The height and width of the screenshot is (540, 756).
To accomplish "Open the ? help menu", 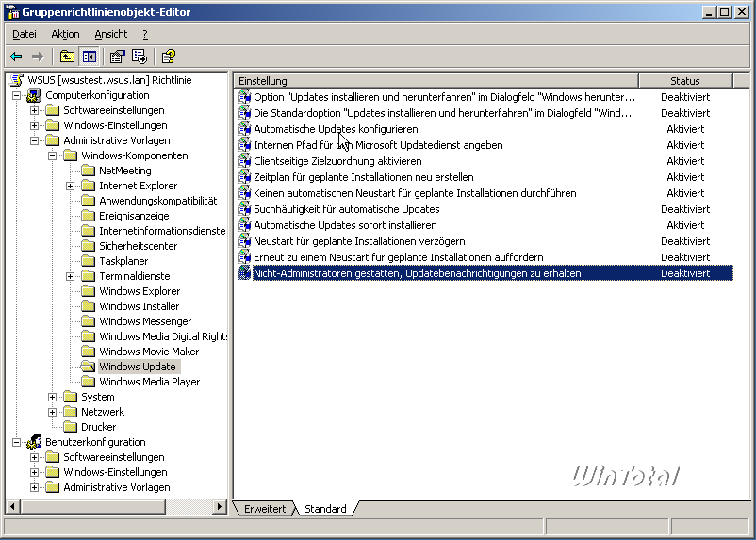I will coord(145,34).
